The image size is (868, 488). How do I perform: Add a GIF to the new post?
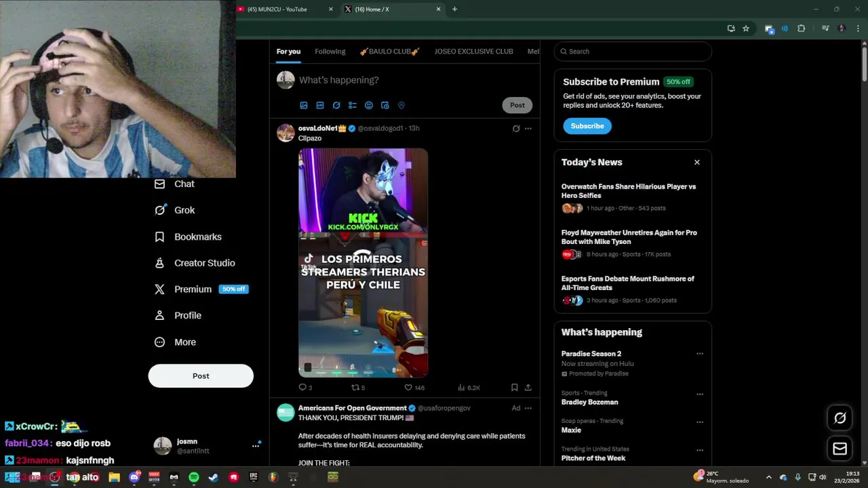click(320, 105)
